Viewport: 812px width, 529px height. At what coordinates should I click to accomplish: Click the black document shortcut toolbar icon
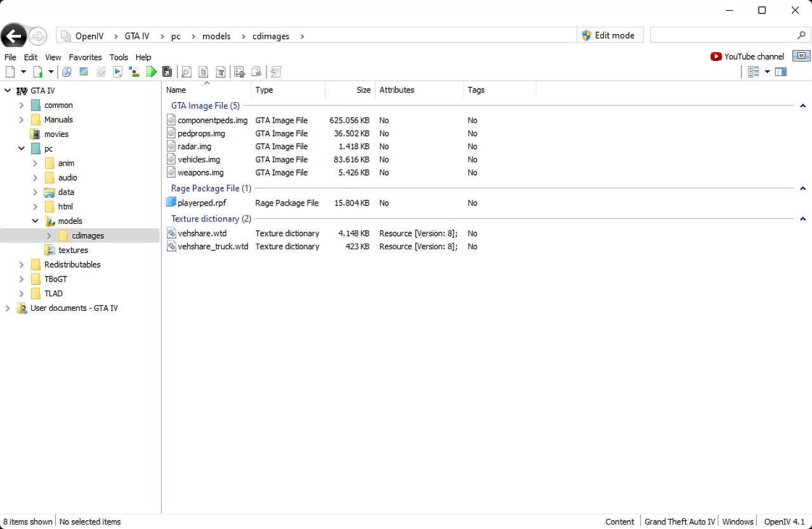point(167,72)
